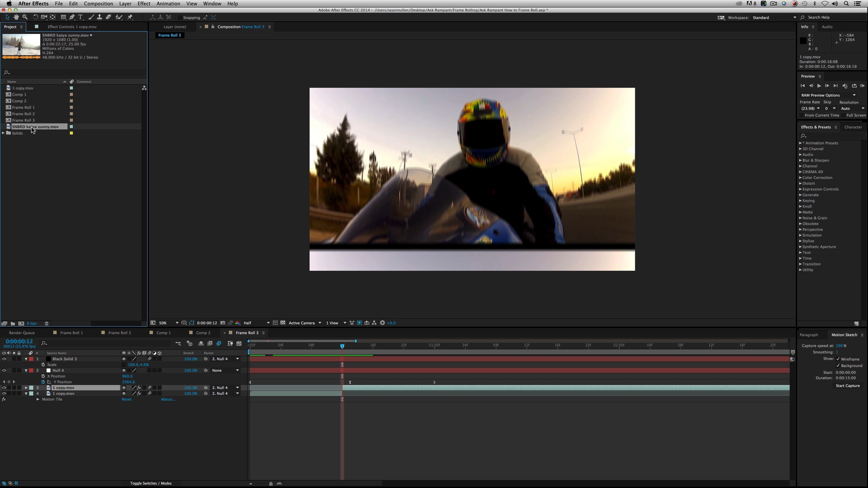Open Active Camera view dropdown
The image size is (868, 488).
(305, 323)
